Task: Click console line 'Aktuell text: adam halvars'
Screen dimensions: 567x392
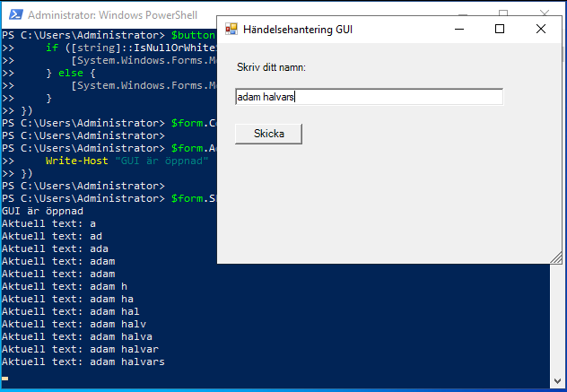Action: point(83,362)
